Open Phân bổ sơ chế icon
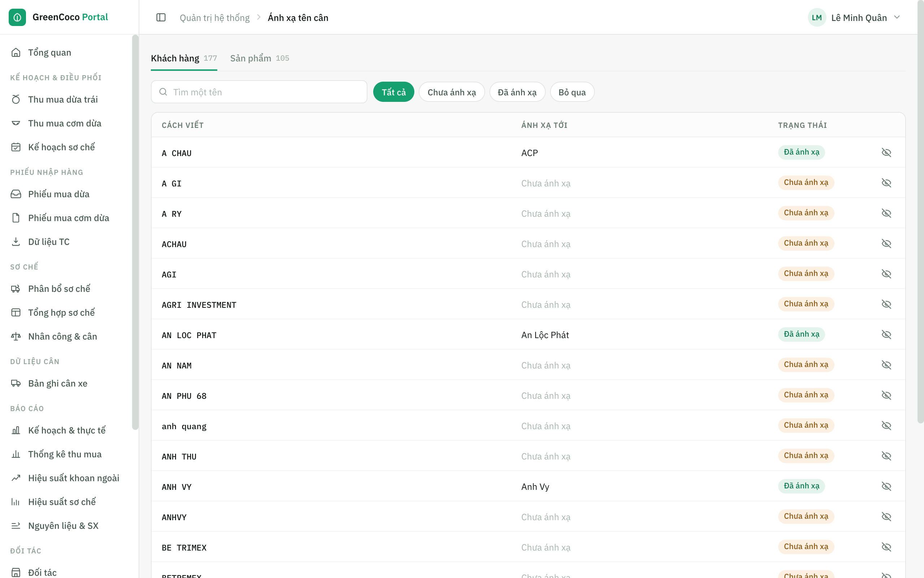Image resolution: width=924 pixels, height=578 pixels. 16,289
